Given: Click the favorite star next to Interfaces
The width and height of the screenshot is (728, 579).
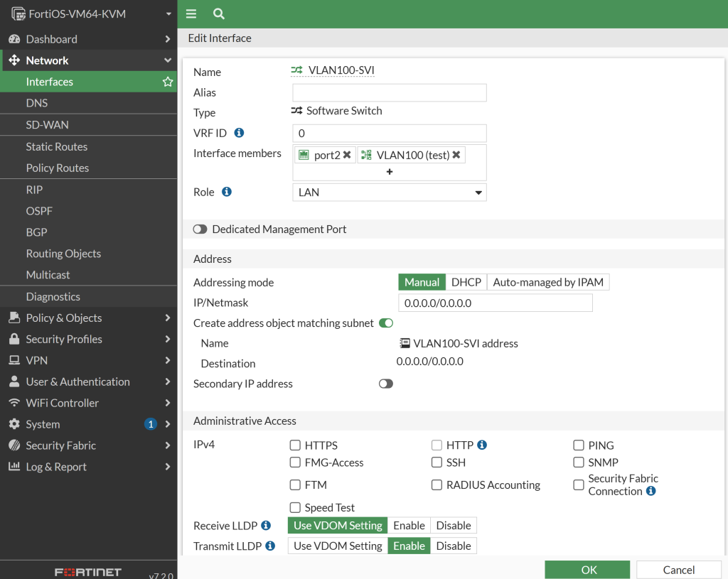Looking at the screenshot, I should tap(168, 82).
